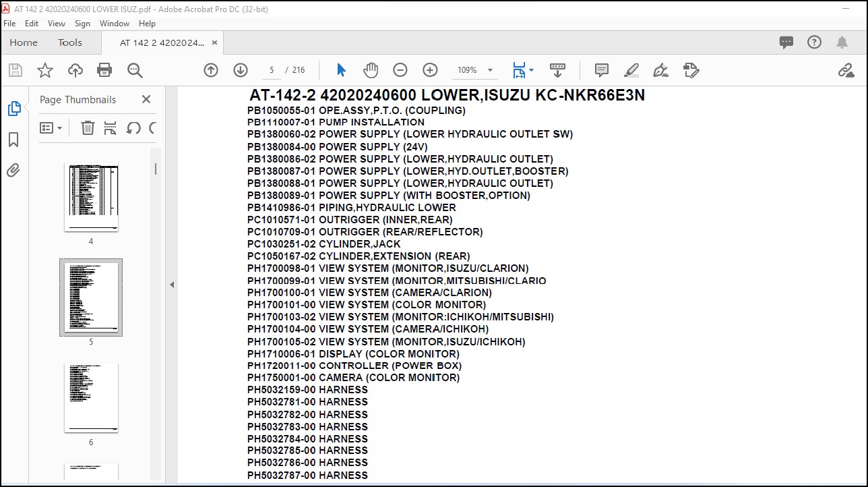Click the scrolling mode keyboard icon

click(x=557, y=69)
